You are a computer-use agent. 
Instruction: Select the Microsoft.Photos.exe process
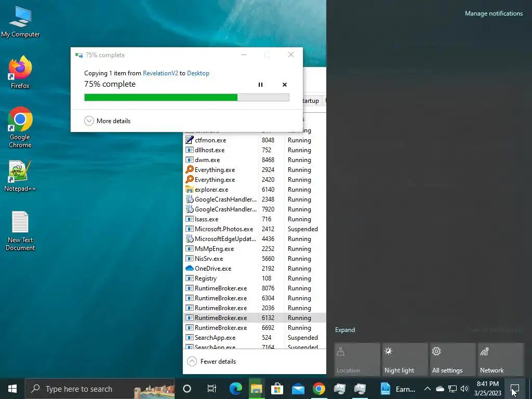[255, 229]
